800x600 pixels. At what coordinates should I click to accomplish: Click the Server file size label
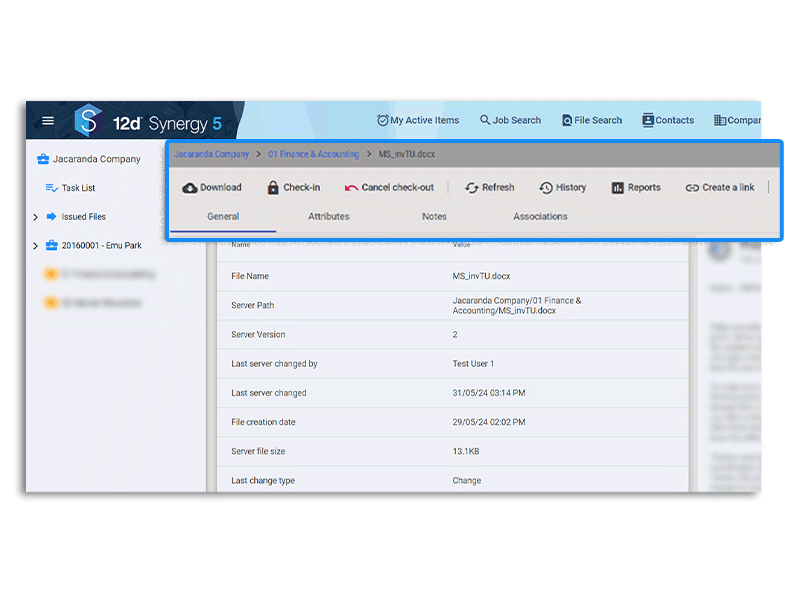(258, 451)
